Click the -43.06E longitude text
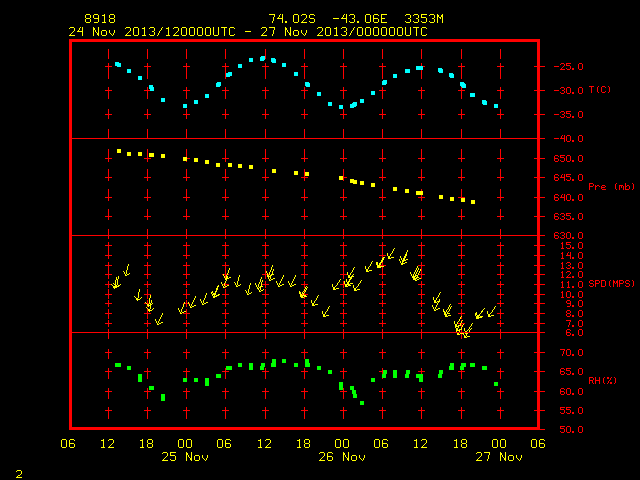Image resolution: width=640 pixels, height=480 pixels. coord(360,19)
